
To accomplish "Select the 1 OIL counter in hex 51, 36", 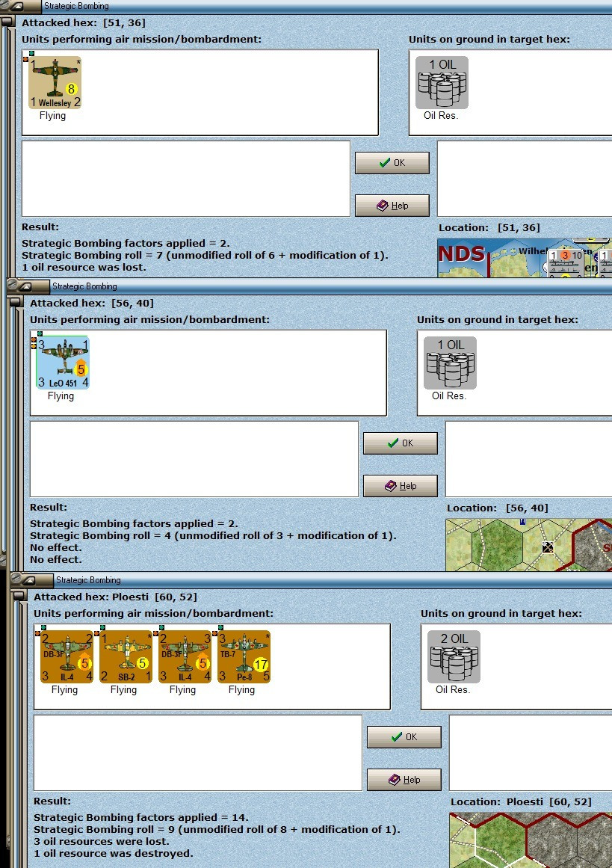I will tap(442, 82).
